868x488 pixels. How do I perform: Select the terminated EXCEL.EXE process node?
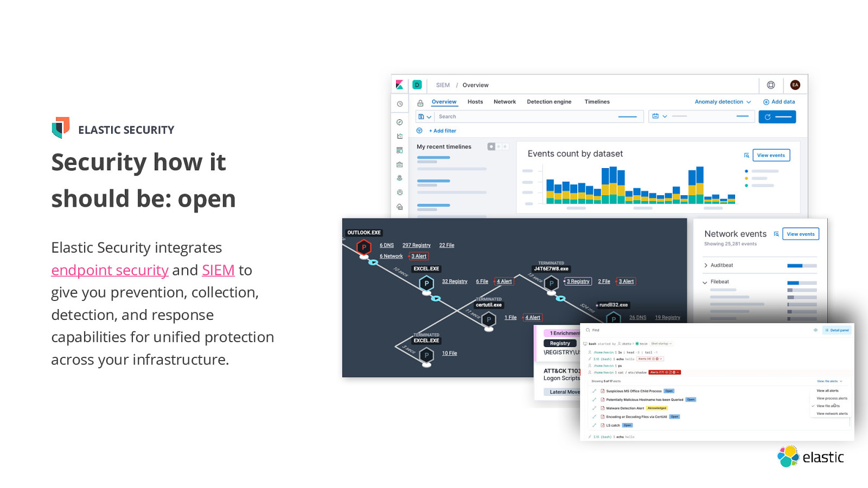427,355
